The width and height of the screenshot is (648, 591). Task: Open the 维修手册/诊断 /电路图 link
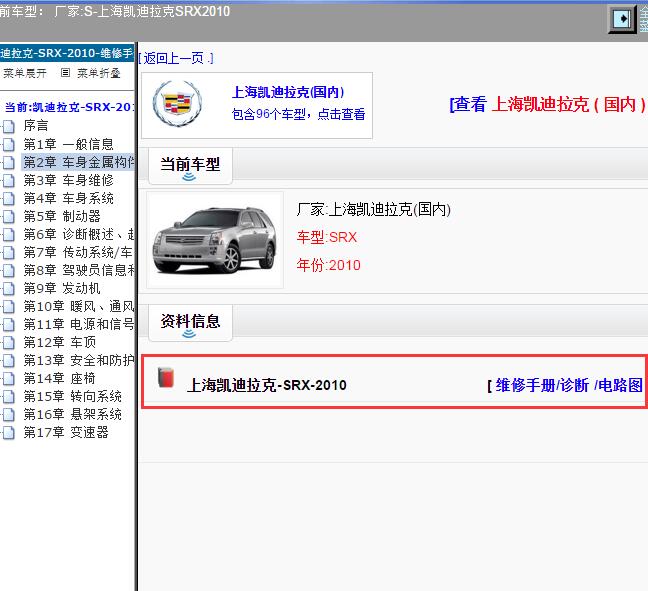click(569, 385)
